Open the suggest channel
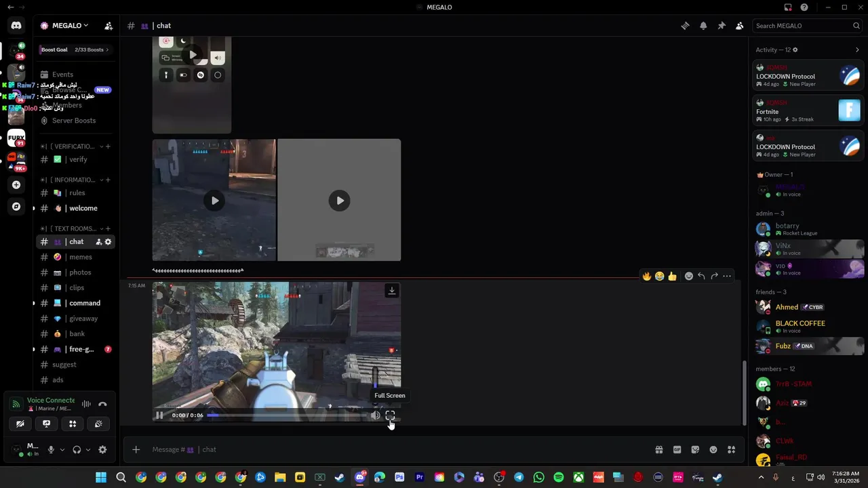 click(x=76, y=365)
